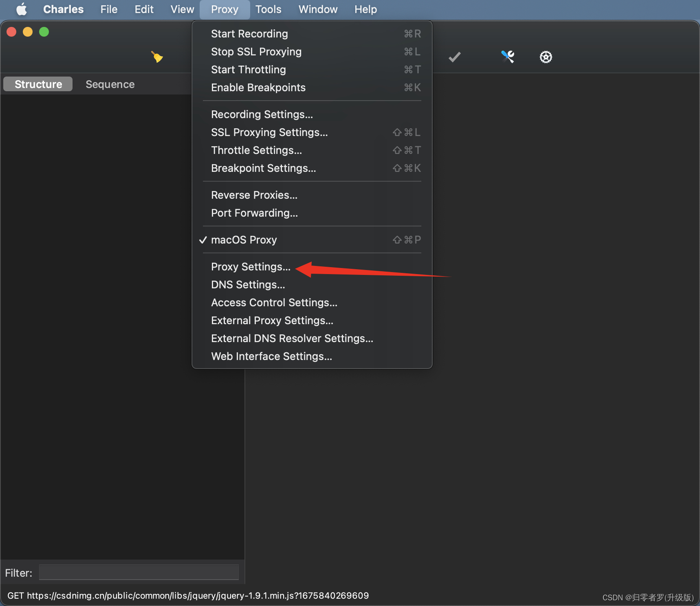The height and width of the screenshot is (606, 700).
Task: Open the File menu
Action: click(109, 9)
